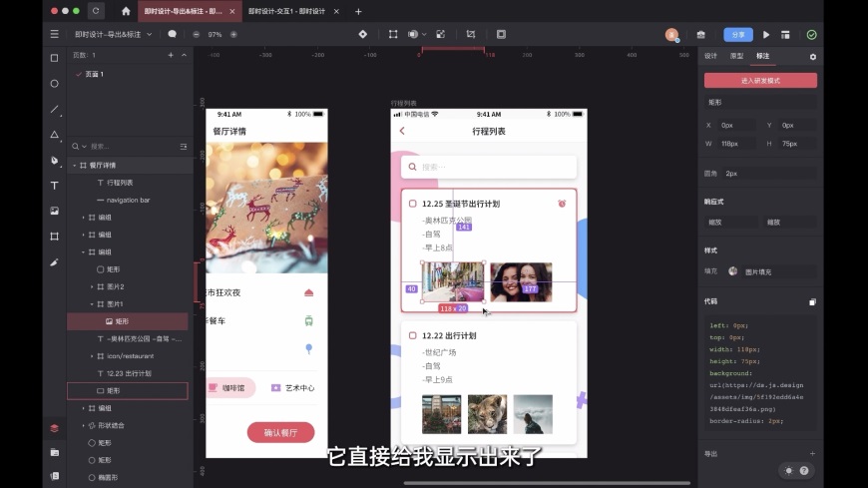Collapse the 餐厅详情 frame in layer tree
The width and height of the screenshot is (868, 488).
click(74, 165)
